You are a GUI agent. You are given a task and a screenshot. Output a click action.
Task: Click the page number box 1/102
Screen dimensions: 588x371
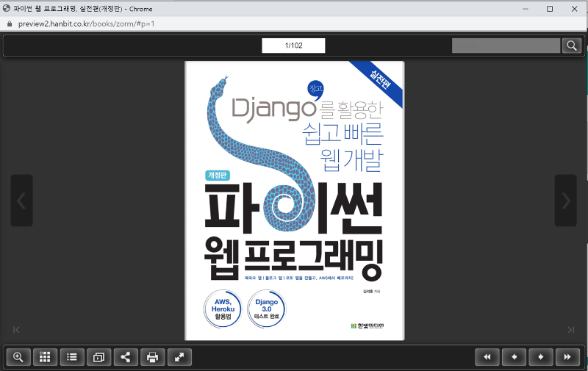pos(293,46)
